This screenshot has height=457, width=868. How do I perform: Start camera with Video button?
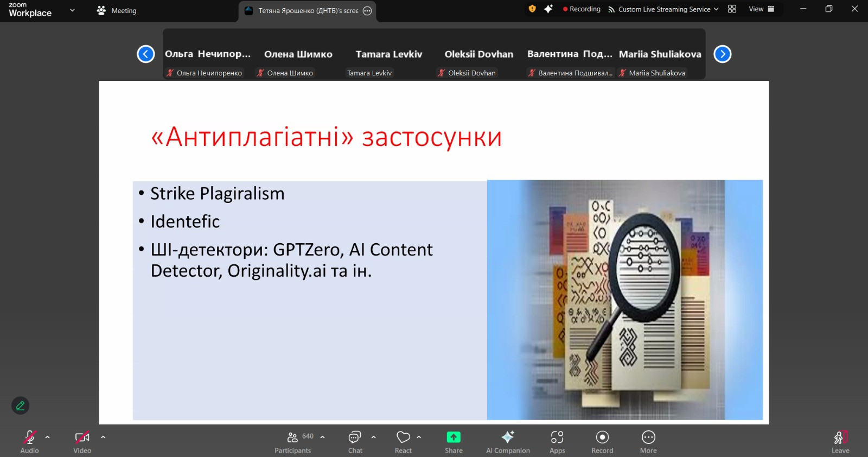(82, 441)
